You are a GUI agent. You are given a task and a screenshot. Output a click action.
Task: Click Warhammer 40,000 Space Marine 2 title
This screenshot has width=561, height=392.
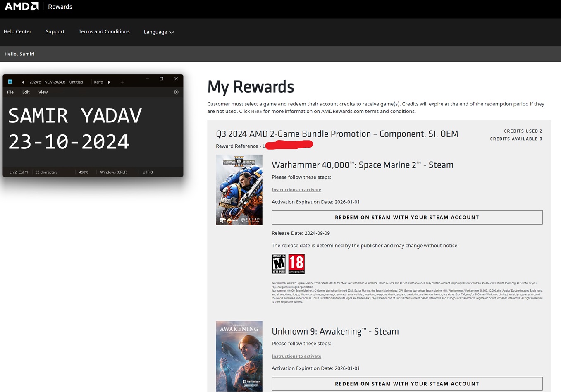pyautogui.click(x=363, y=165)
